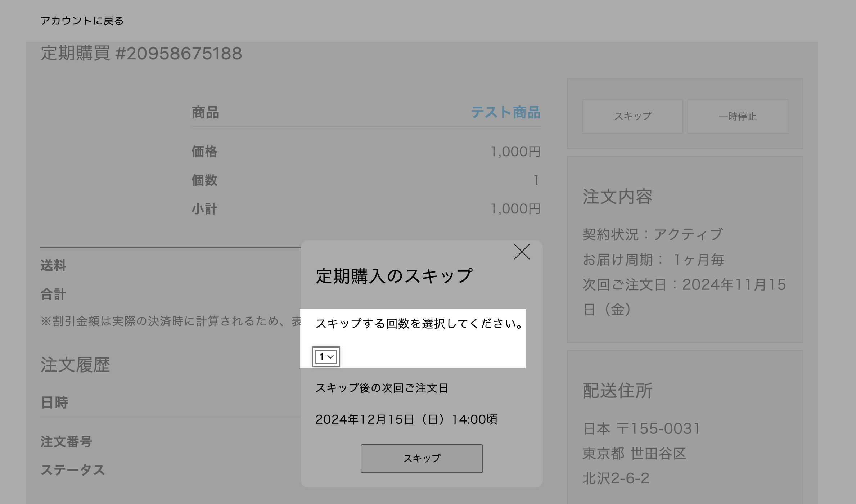Click the 配送住所 section heading

[x=617, y=391]
